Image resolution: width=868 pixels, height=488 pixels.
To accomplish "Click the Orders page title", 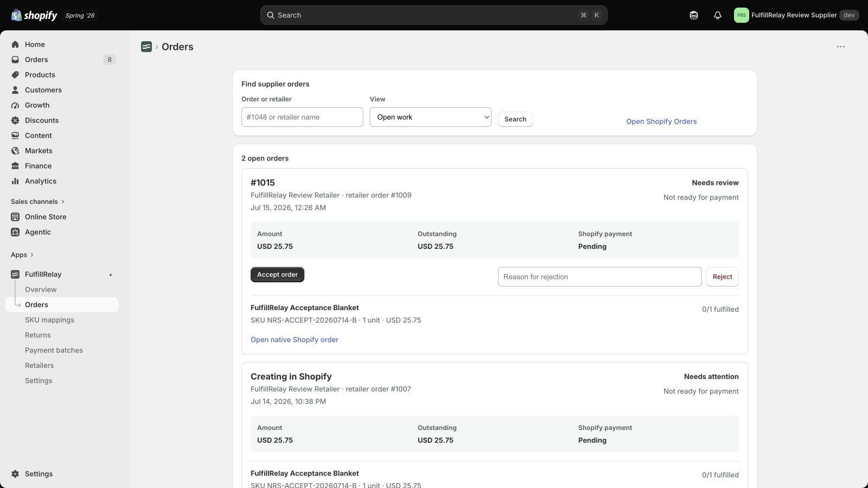I will 177,47.
